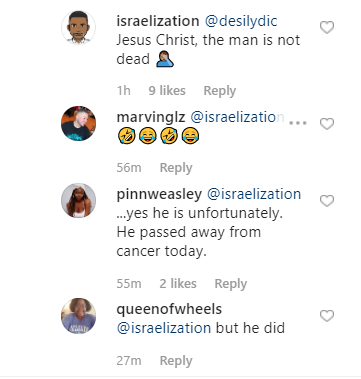Open israelization's avatar profile picture

pyautogui.click(x=78, y=27)
